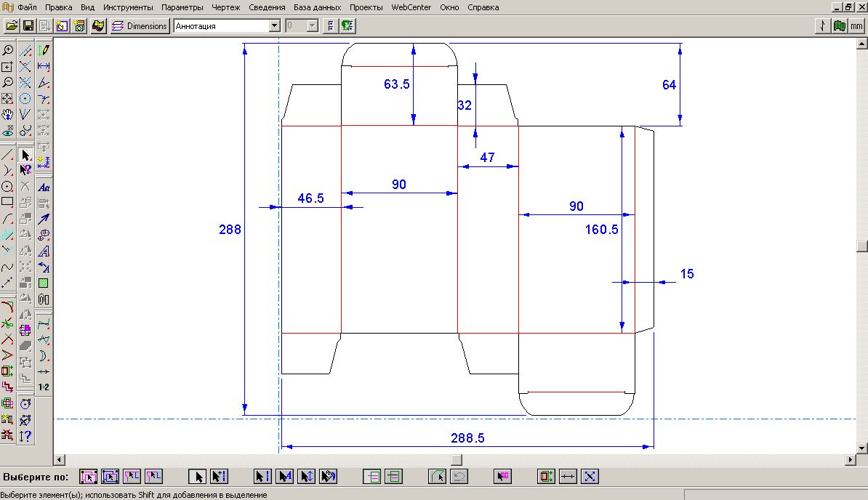Image resolution: width=868 pixels, height=500 pixels.
Task: Toggle the view mode eye icon
Action: [x=8, y=132]
